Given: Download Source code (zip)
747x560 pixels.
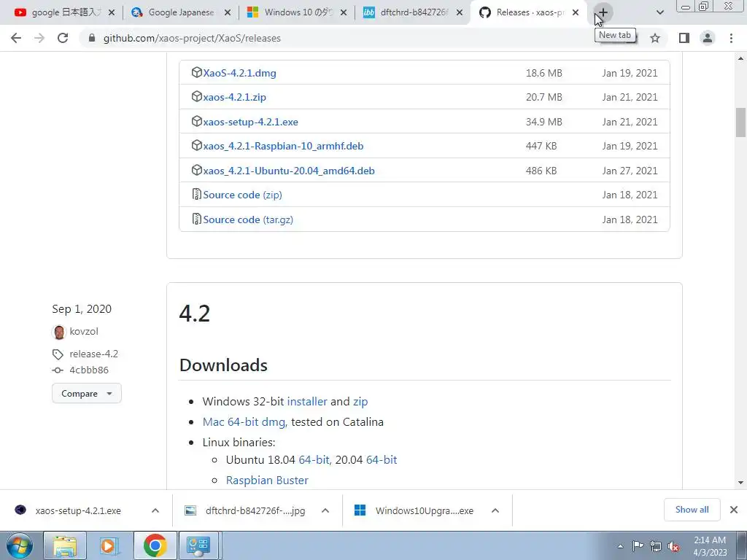Looking at the screenshot, I should click(x=242, y=195).
